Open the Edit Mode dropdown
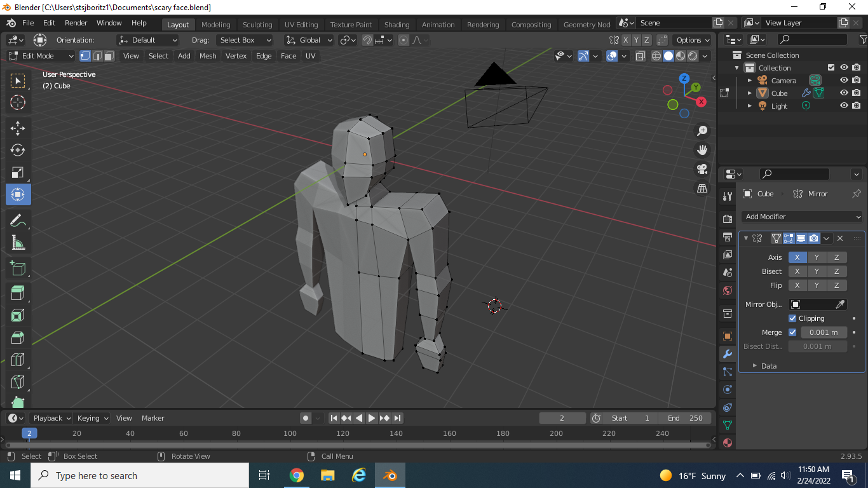The height and width of the screenshot is (488, 868). pyautogui.click(x=41, y=56)
